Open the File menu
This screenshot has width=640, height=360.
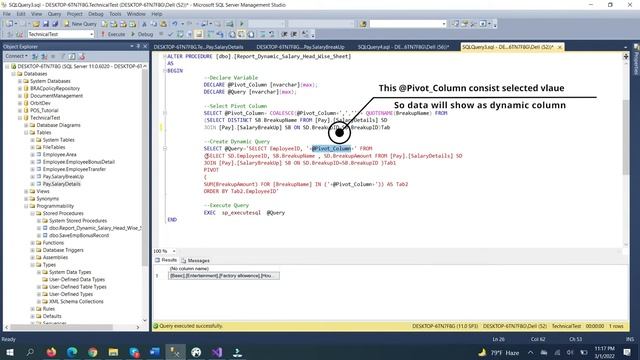click(x=7, y=14)
